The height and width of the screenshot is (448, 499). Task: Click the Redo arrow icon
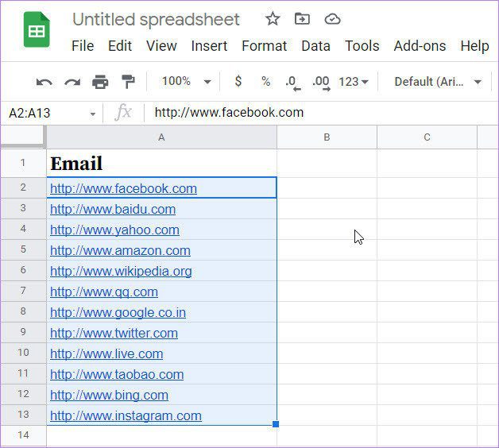(x=72, y=83)
